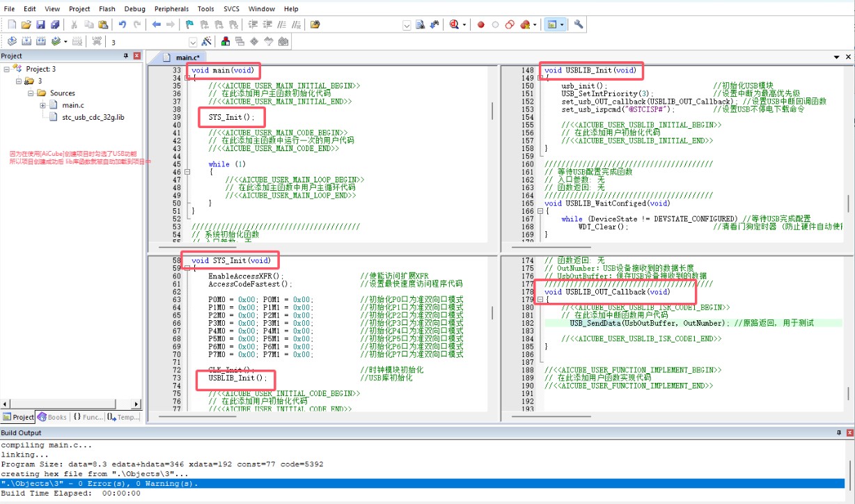Click the "Program Size" build output line
Image resolution: width=855 pixels, height=504 pixels.
(162, 464)
